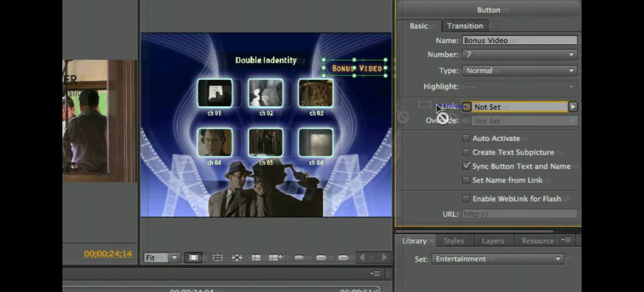
Task: Click the Link pickwhip spiral icon
Action: pos(466,107)
